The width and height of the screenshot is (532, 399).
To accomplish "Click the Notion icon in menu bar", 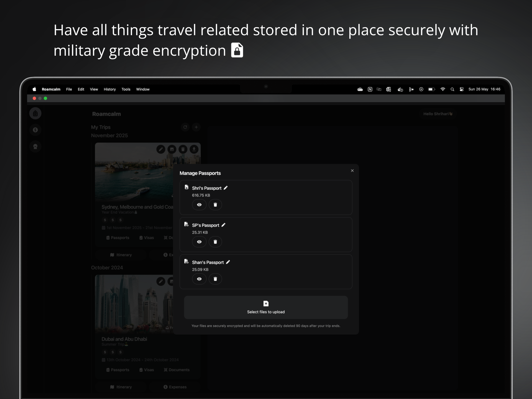I will coord(370,89).
